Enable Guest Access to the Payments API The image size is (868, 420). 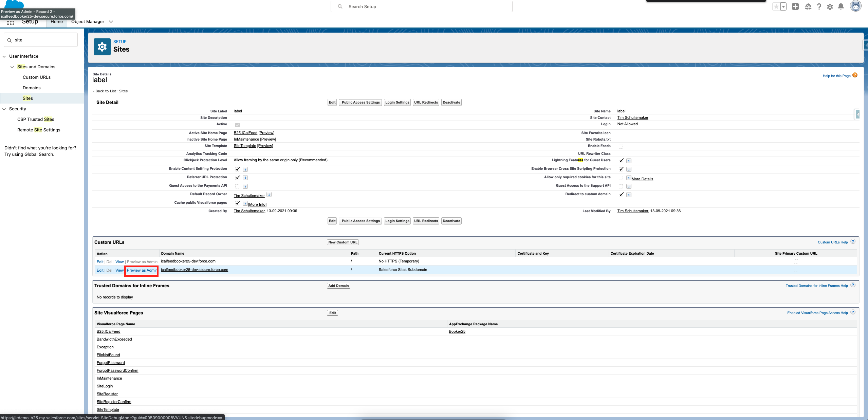237,186
